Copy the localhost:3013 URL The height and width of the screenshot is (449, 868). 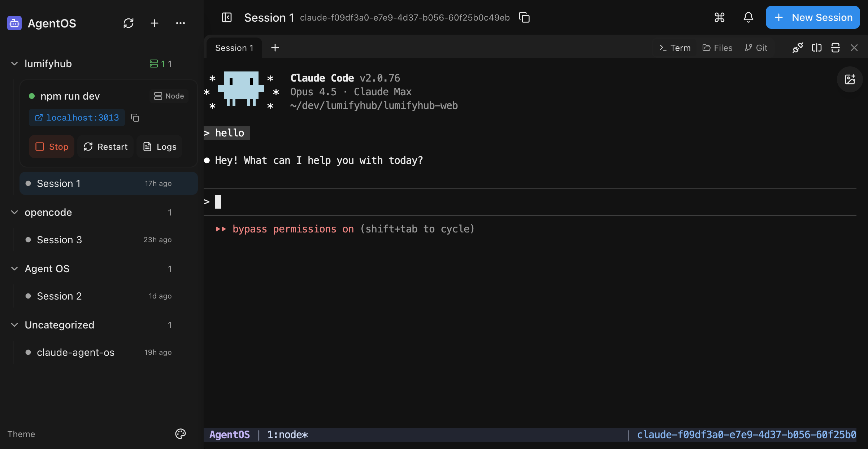pyautogui.click(x=135, y=118)
